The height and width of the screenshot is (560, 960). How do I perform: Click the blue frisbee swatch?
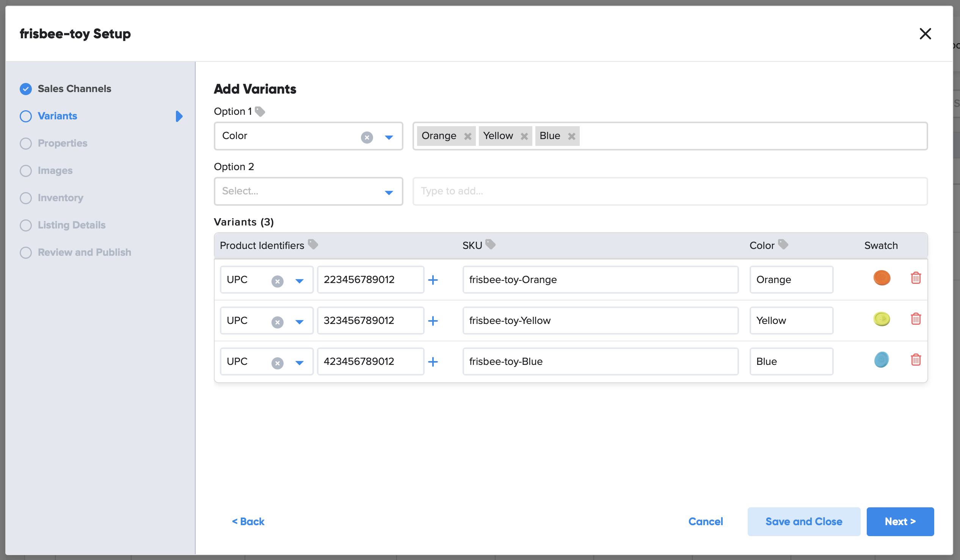coord(882,360)
